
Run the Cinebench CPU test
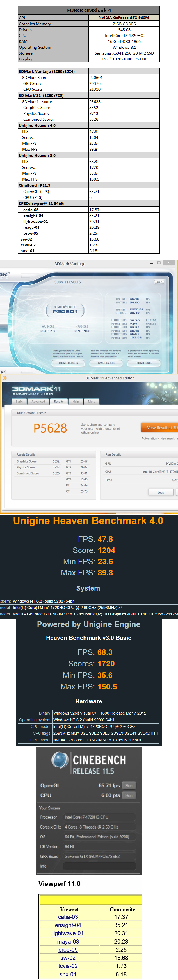pos(129,795)
